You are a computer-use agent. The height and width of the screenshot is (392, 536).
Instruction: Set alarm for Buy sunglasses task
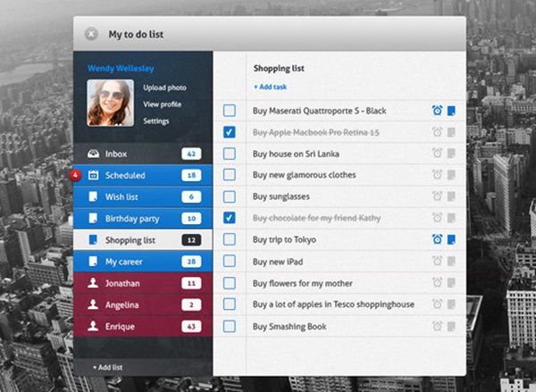pyautogui.click(x=437, y=196)
